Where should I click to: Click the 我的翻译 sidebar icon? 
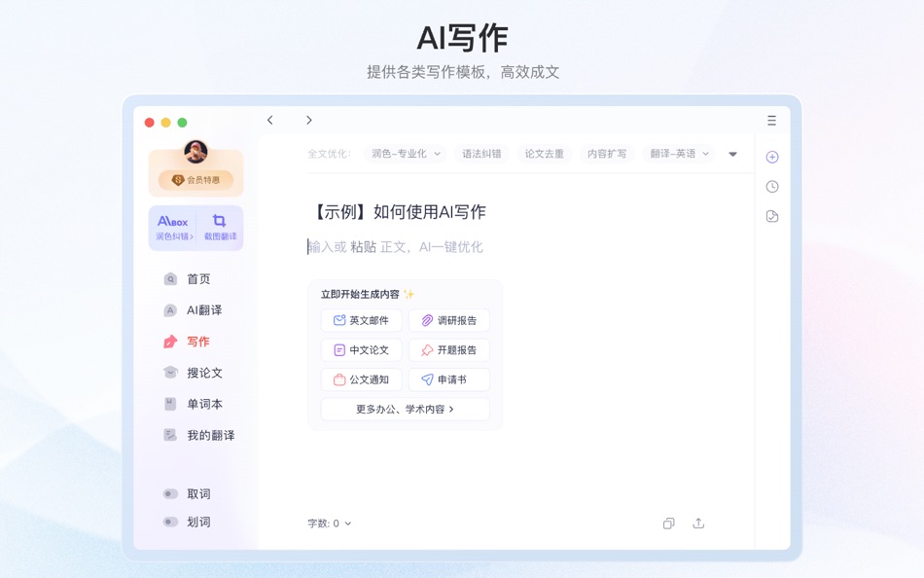point(170,435)
